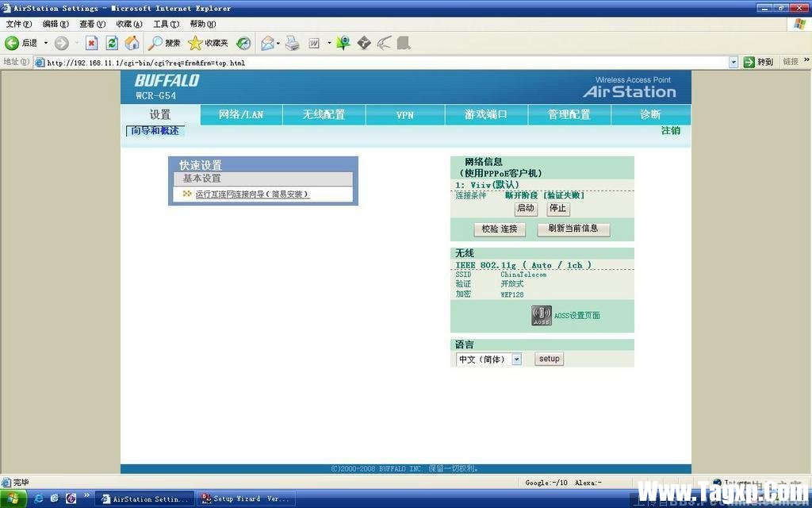Click the 1: Viiv(默认) connection text

coord(487,184)
